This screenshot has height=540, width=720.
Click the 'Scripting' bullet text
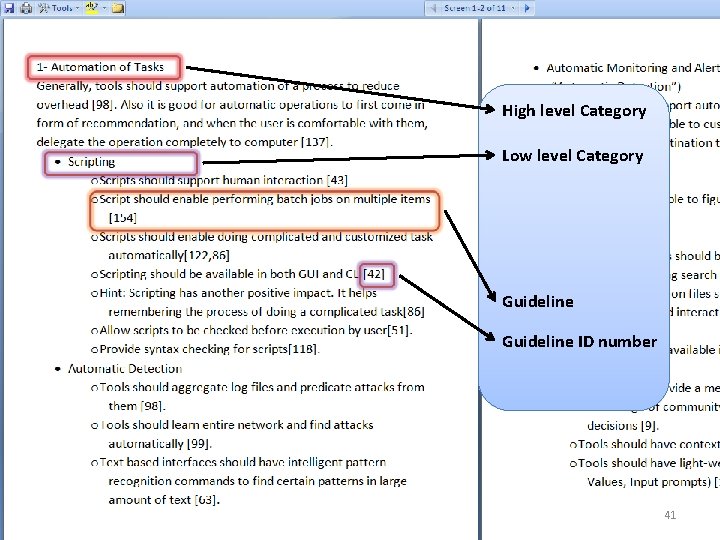click(91, 162)
